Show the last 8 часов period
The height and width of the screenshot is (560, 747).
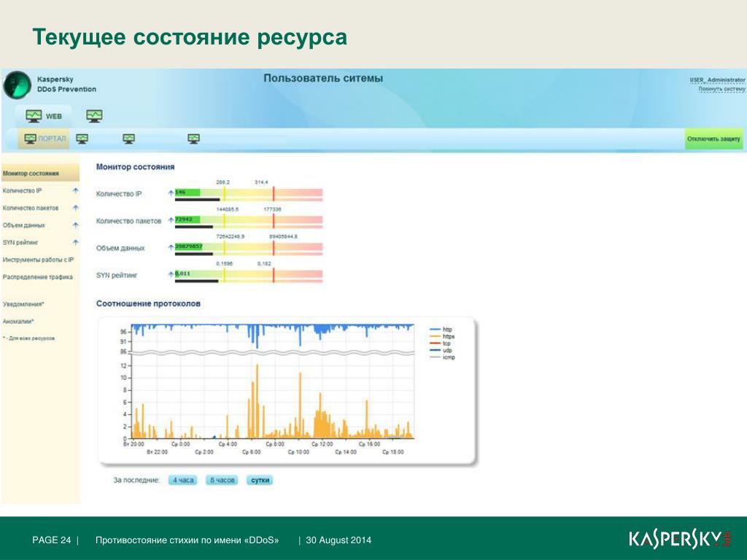pos(222,480)
